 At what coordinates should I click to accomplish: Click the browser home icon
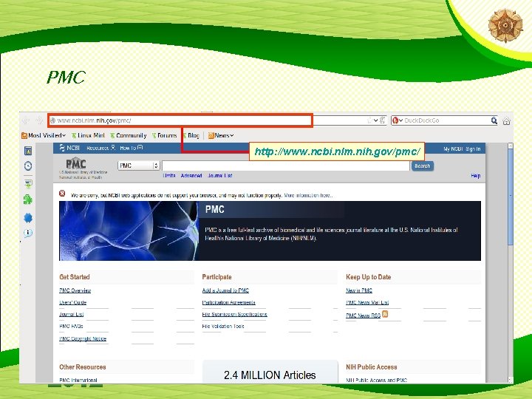coord(506,120)
